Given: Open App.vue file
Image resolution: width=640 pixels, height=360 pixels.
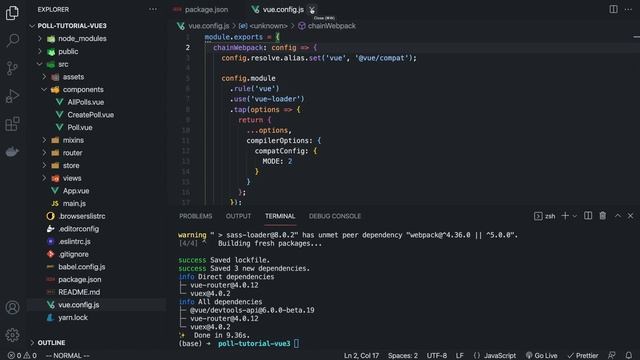Looking at the screenshot, I should coord(76,191).
